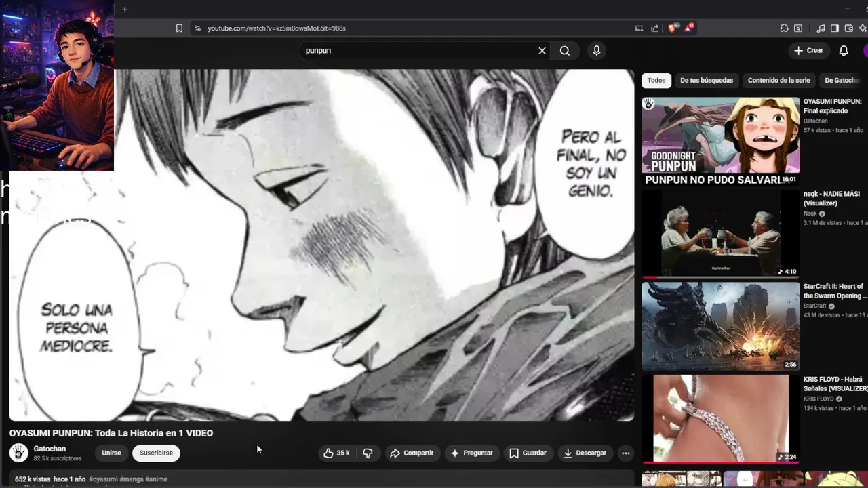Image resolution: width=868 pixels, height=488 pixels.
Task: Open the Gatochan channel name link
Action: (x=50, y=449)
